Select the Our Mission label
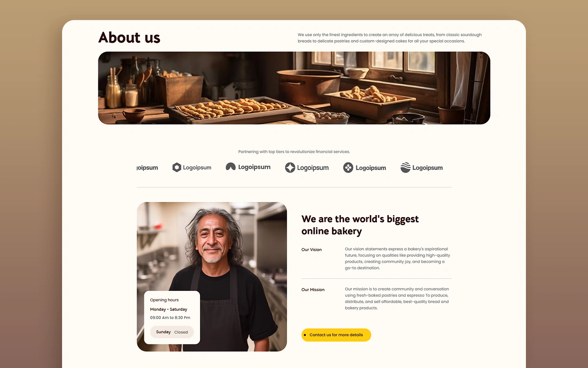The height and width of the screenshot is (368, 588). (313, 289)
